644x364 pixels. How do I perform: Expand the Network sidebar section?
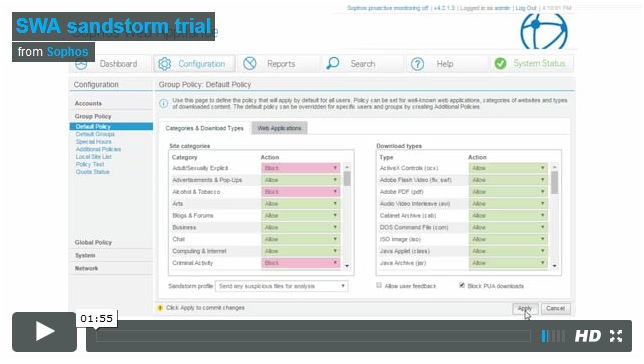86,268
